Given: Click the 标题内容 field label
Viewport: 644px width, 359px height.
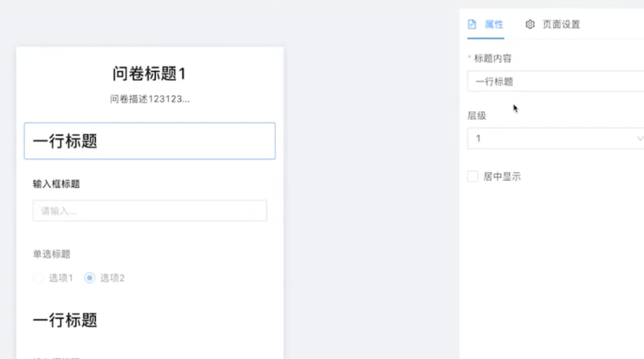Looking at the screenshot, I should pyautogui.click(x=493, y=59).
